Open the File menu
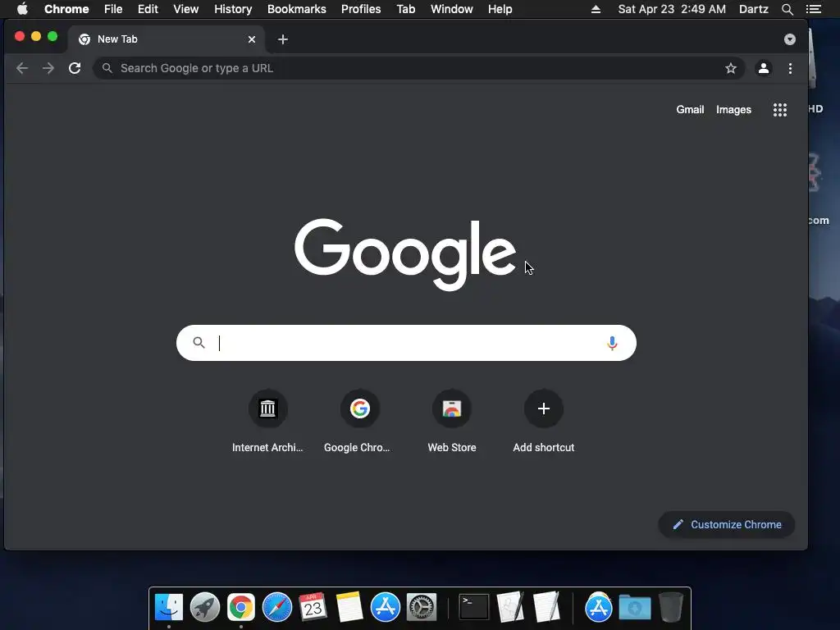Viewport: 840px width, 630px height. pyautogui.click(x=113, y=9)
